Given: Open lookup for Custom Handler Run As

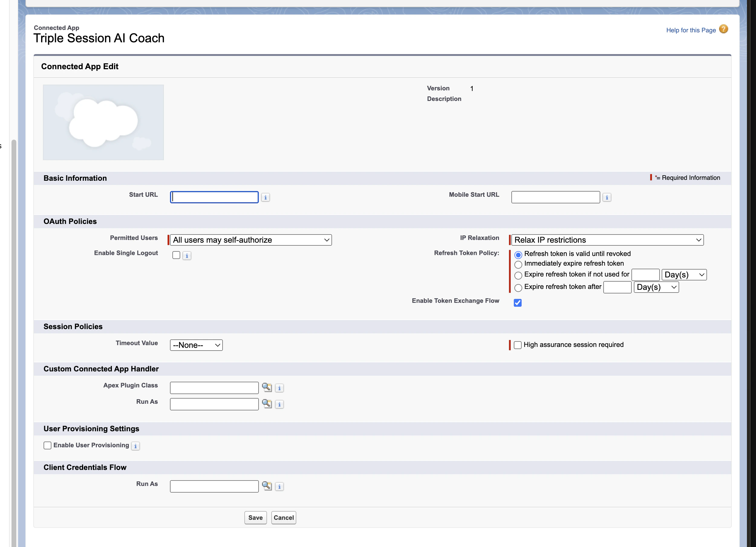Looking at the screenshot, I should 267,403.
